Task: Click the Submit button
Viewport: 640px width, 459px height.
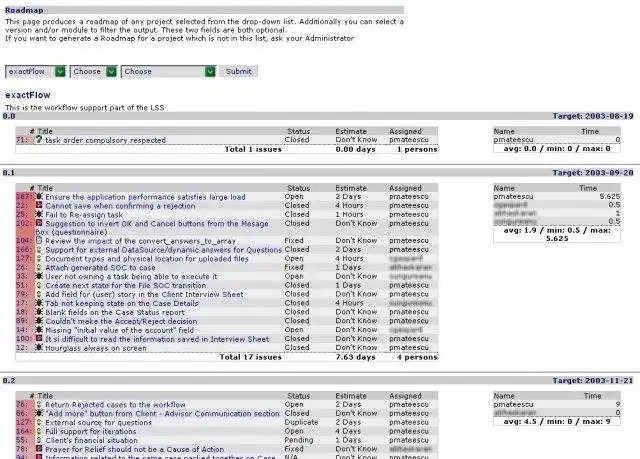Action: [x=238, y=71]
